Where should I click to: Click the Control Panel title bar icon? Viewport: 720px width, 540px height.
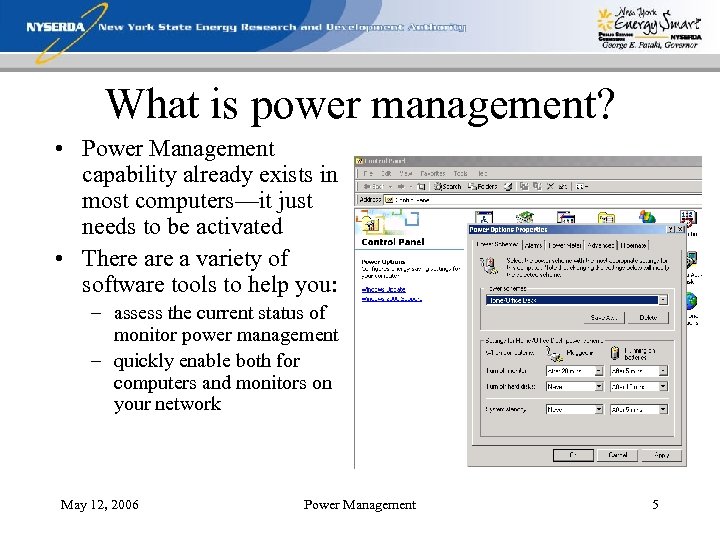[x=360, y=161]
